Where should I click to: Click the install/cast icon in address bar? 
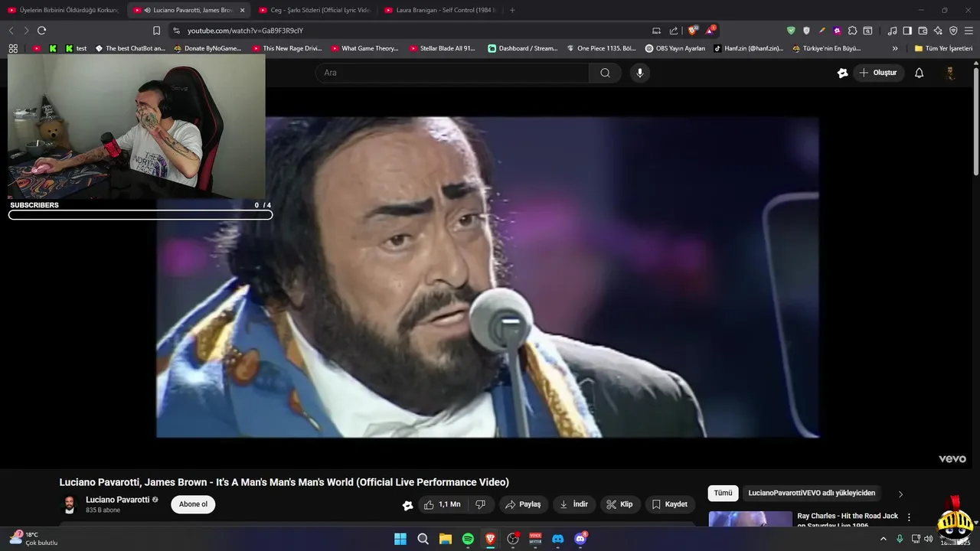click(x=656, y=31)
